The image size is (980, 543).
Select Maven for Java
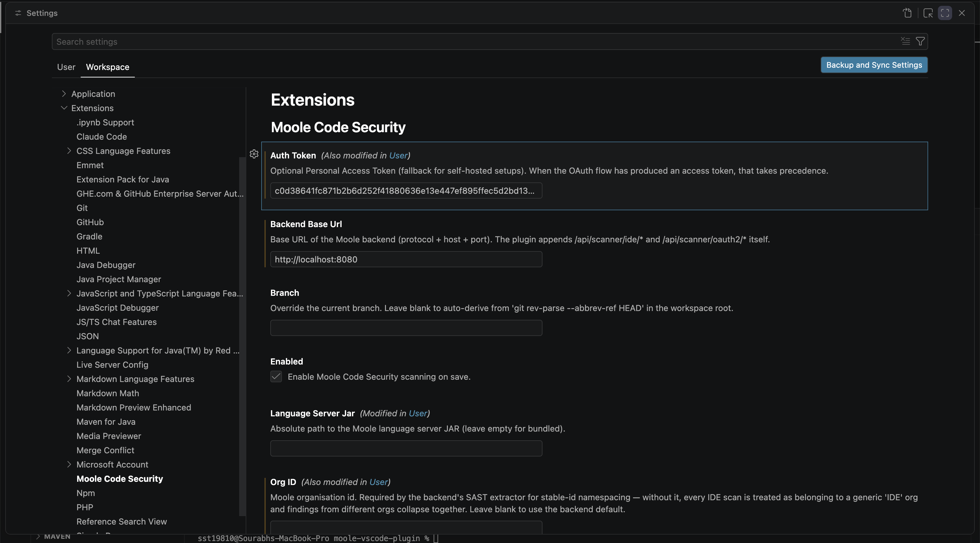106,422
